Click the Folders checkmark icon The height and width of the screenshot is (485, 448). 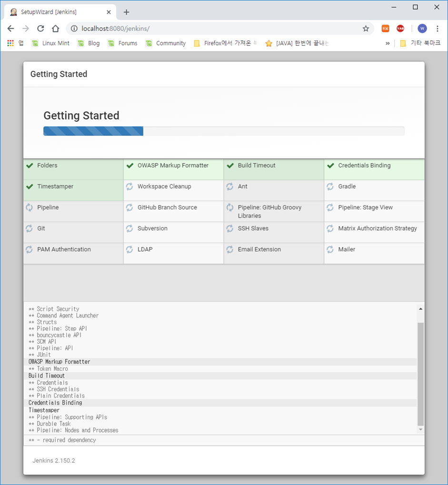(x=30, y=166)
